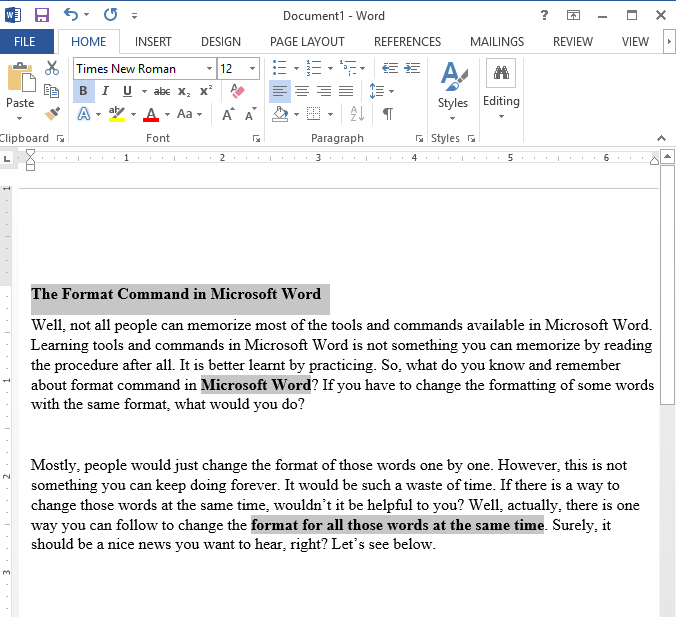
Task: Toggle Bold formatting off
Action: pos(84,91)
